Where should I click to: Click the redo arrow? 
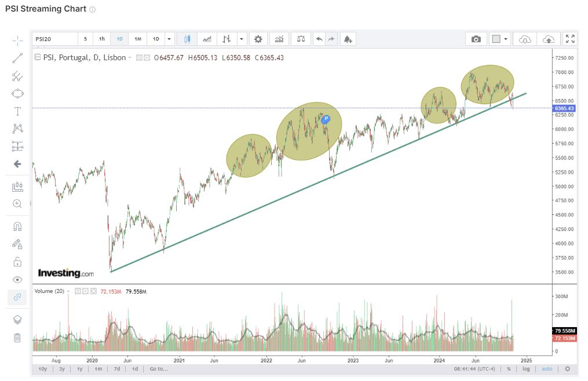pos(331,39)
